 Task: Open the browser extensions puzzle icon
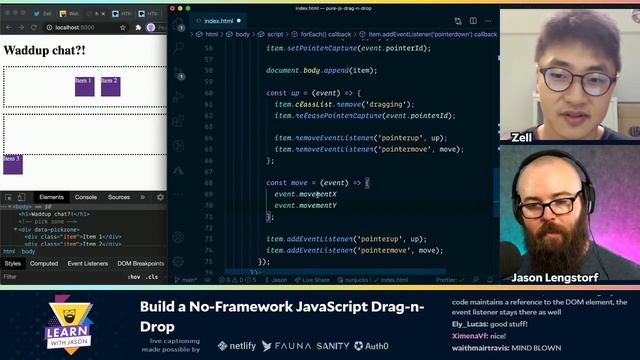coord(138,27)
